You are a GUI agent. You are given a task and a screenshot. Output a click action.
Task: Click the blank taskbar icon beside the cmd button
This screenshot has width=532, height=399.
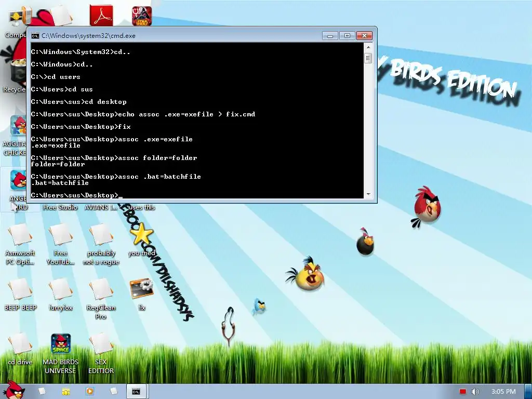point(114,391)
